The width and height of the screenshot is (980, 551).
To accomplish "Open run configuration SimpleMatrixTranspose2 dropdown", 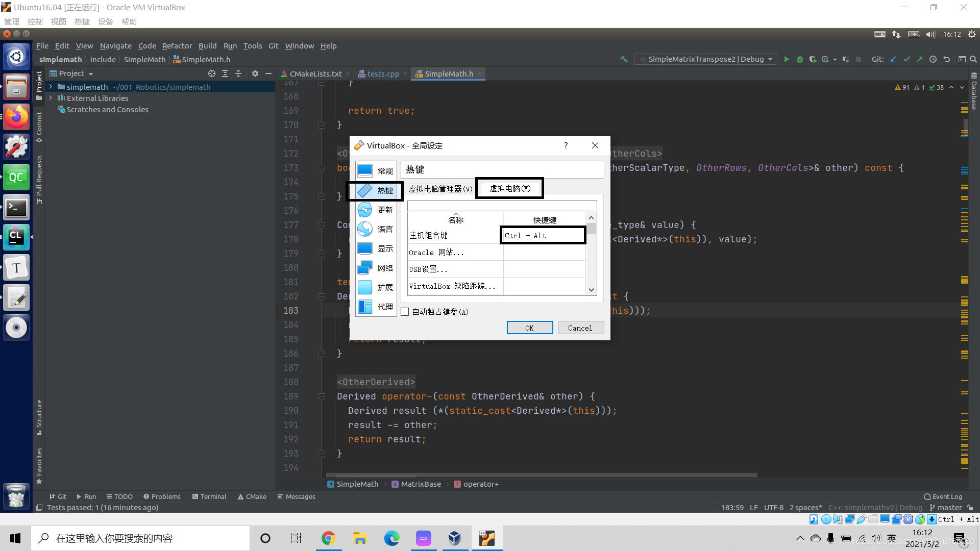I will [705, 59].
